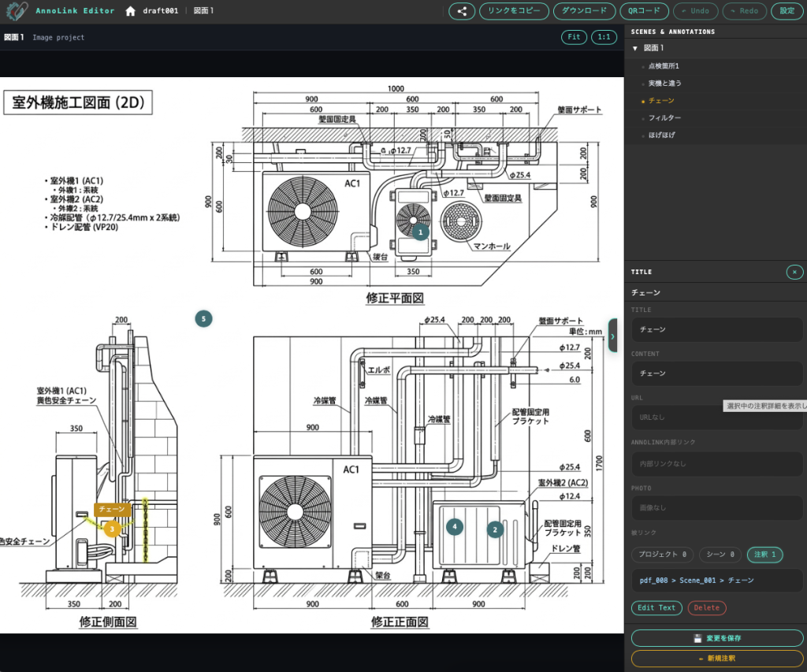Collapse the 図面1 scene tree

point(635,48)
